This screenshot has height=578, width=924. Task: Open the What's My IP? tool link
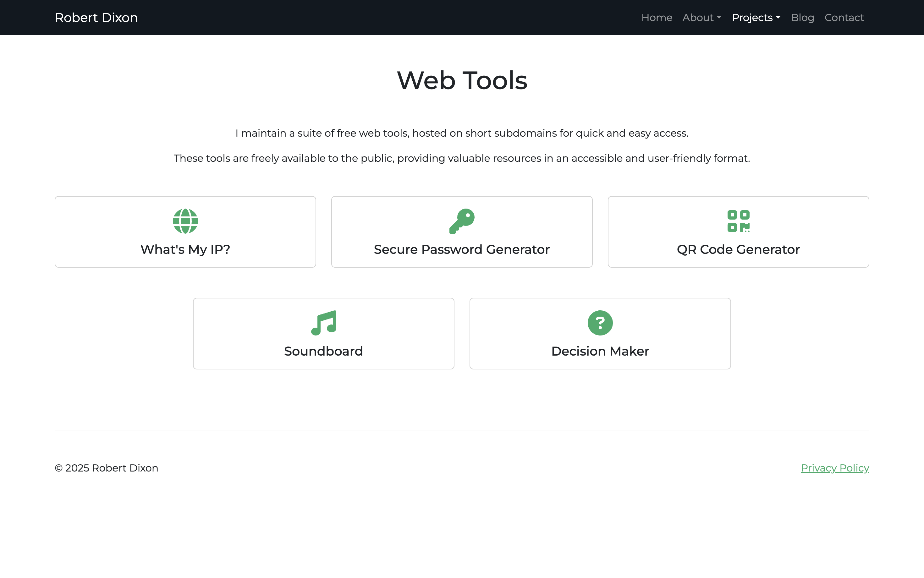(185, 249)
